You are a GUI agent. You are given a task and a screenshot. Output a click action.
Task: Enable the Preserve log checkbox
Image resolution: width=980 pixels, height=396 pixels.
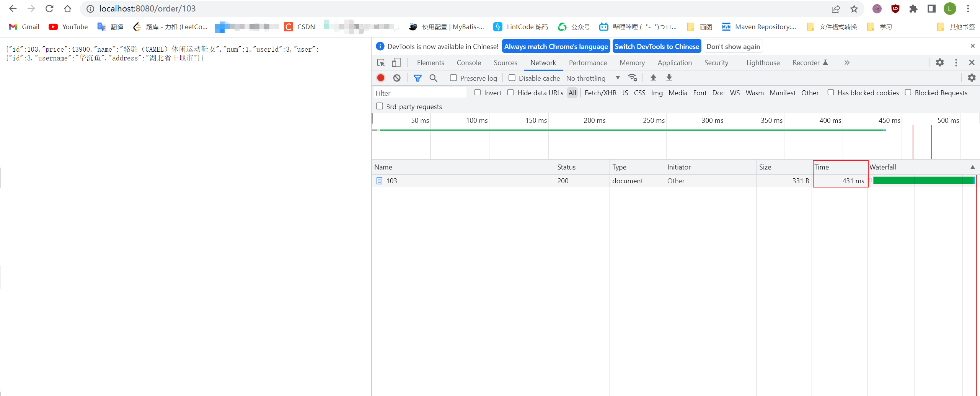point(453,78)
